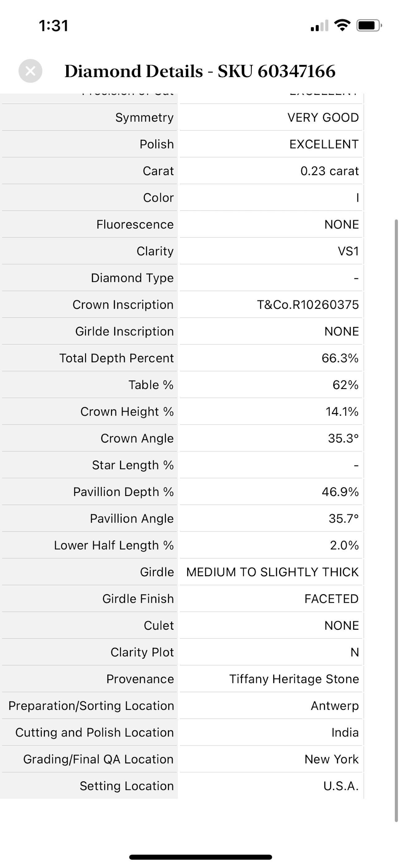The image size is (401, 868).
Task: Tap the Wi-Fi status icon
Action: (342, 25)
